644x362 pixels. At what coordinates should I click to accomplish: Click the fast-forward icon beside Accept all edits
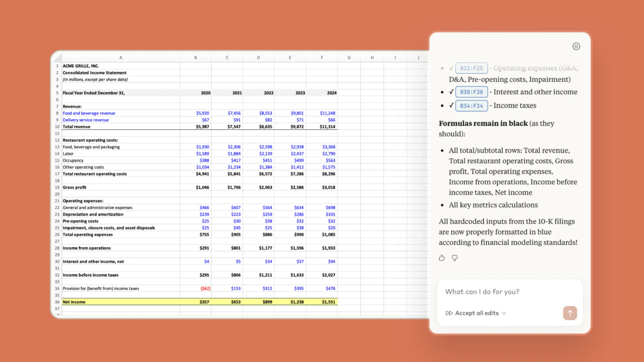(x=449, y=313)
